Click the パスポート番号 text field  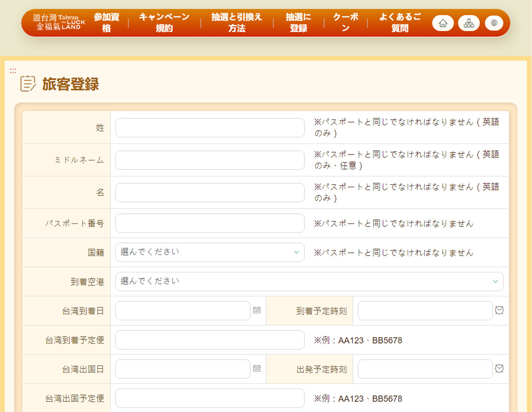pos(210,223)
